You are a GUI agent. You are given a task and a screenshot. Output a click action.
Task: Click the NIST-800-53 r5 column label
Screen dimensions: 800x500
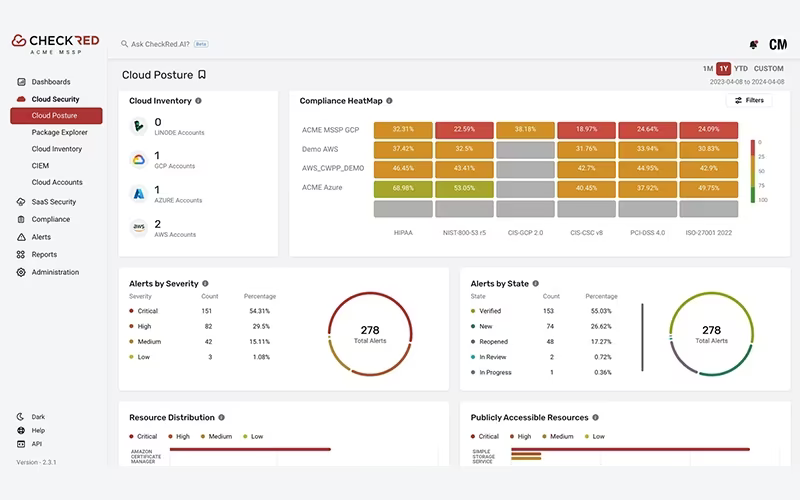click(464, 233)
